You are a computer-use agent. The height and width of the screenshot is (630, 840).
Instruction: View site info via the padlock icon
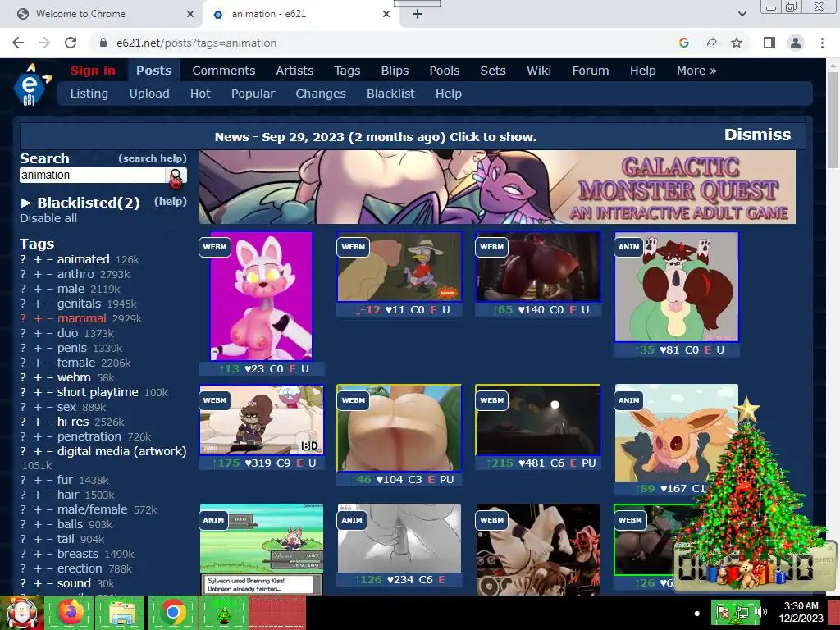[103, 43]
